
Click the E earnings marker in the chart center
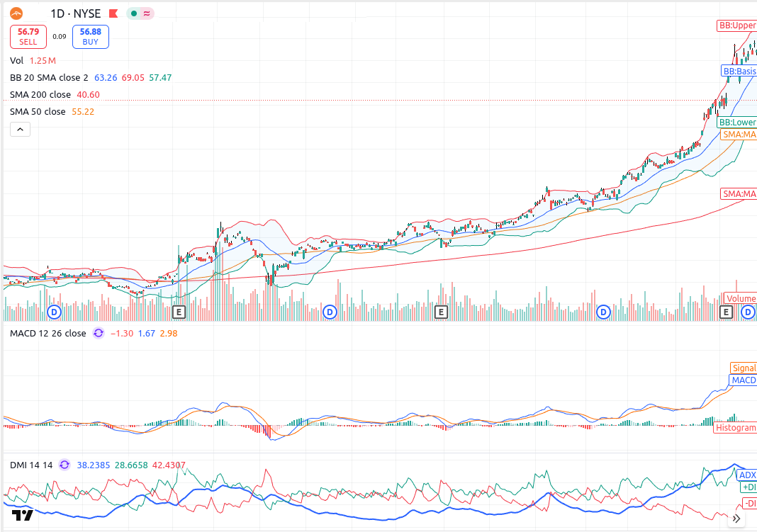441,312
